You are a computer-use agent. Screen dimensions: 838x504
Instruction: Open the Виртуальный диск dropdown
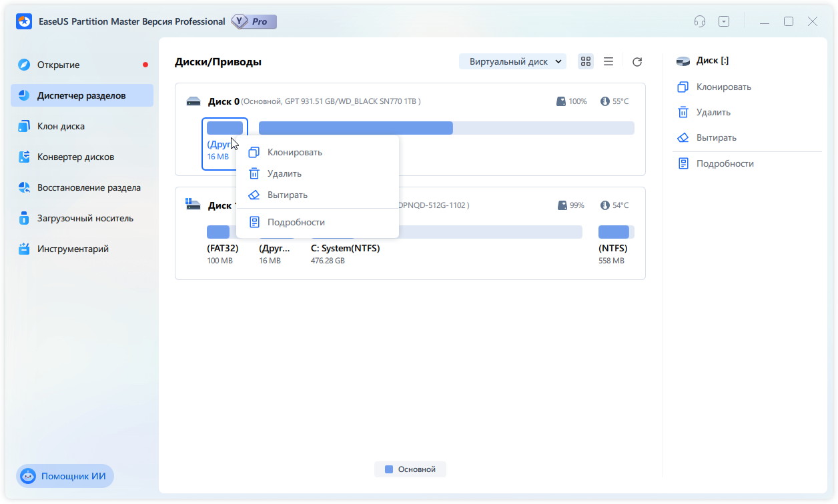[512, 61]
